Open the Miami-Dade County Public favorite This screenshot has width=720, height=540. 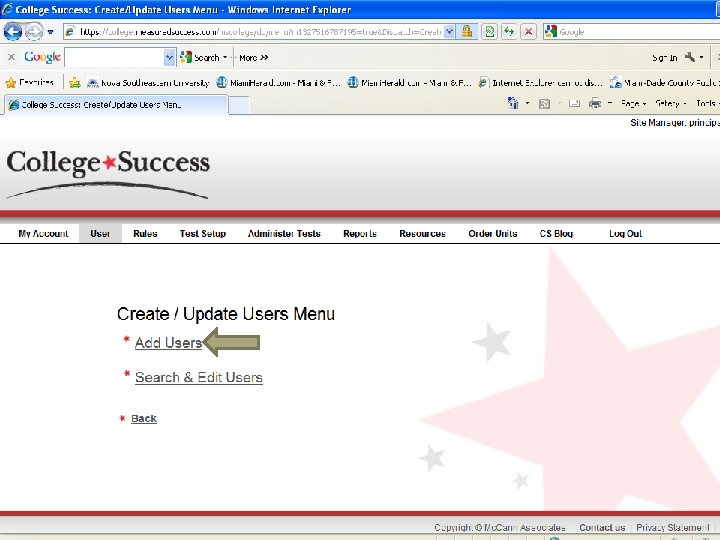[664, 83]
